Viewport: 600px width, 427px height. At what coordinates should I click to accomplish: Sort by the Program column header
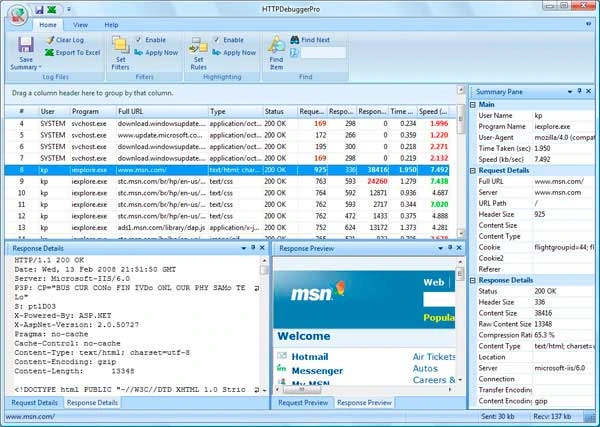pyautogui.click(x=93, y=111)
